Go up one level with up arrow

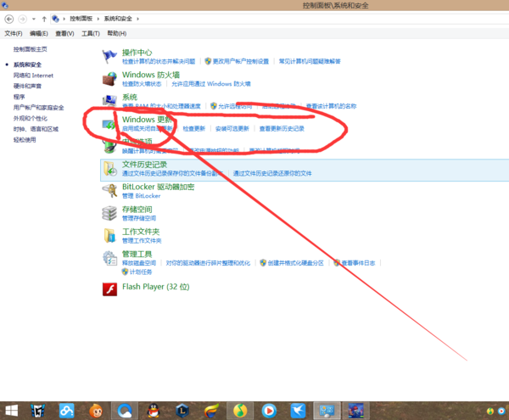[44, 20]
